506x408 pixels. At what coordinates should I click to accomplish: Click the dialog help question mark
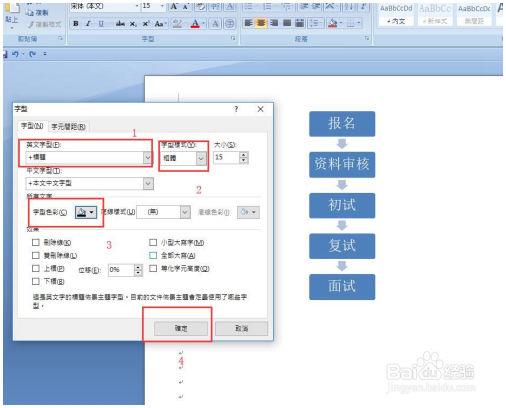tap(236, 109)
